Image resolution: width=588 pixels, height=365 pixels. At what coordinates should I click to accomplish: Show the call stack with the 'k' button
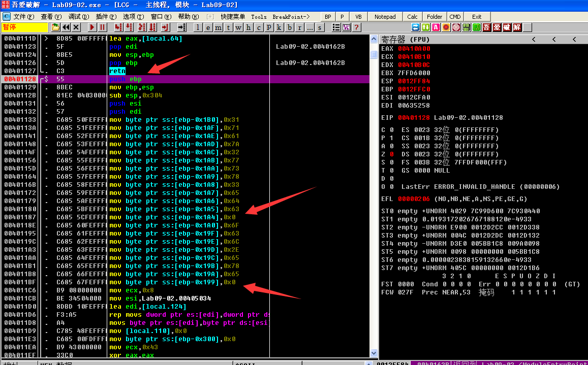pos(279,27)
